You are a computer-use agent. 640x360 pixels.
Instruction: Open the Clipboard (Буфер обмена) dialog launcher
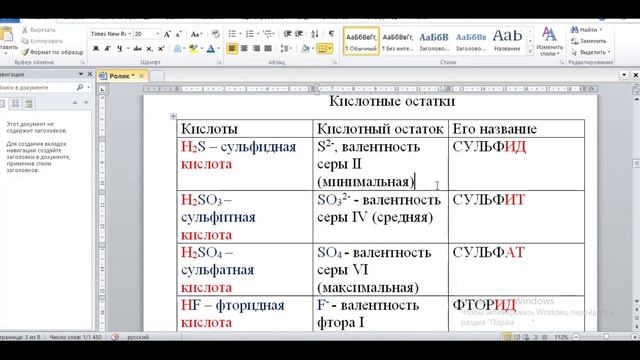pyautogui.click(x=82, y=62)
